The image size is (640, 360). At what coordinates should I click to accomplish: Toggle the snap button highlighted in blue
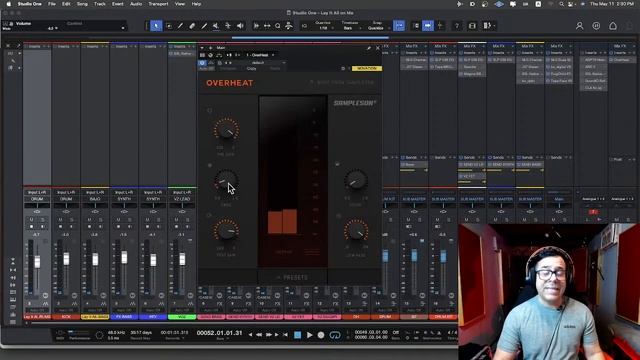point(399,26)
